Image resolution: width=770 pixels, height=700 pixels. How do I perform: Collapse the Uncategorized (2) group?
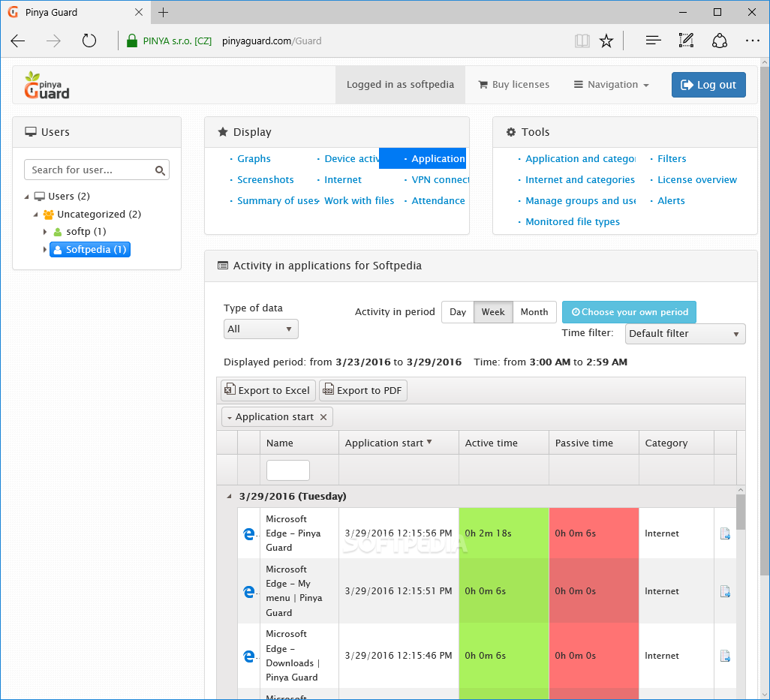[35, 215]
